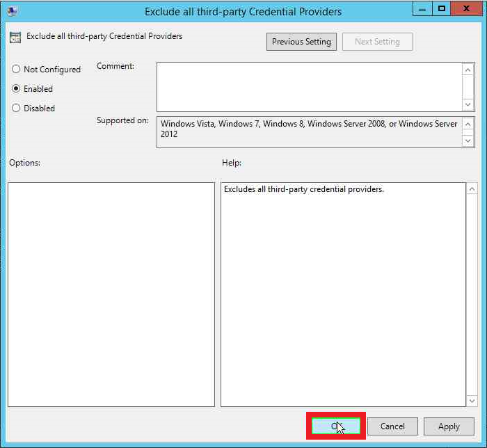
Task: Click Supported on box scroll up arrow
Action: [468, 124]
